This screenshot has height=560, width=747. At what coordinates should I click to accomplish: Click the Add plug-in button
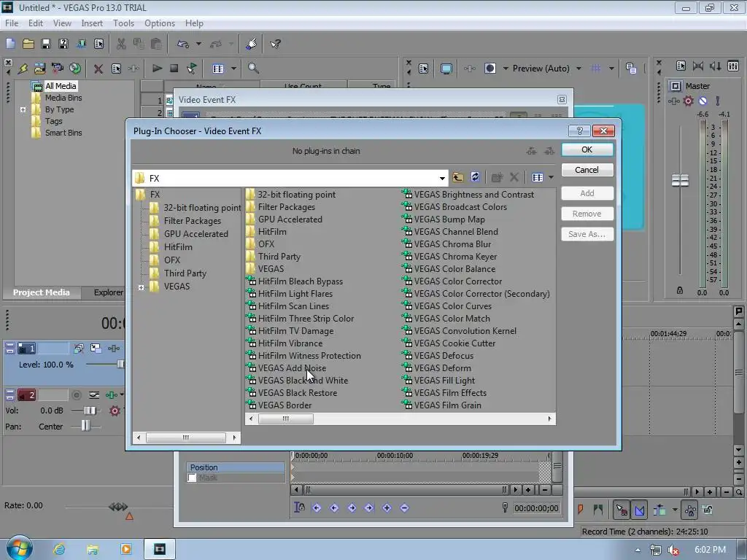[587, 193]
